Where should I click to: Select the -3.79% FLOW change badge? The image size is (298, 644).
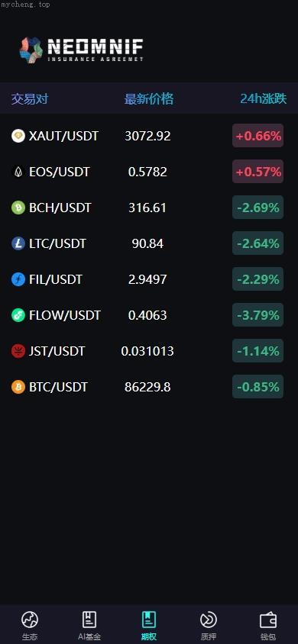[258, 315]
